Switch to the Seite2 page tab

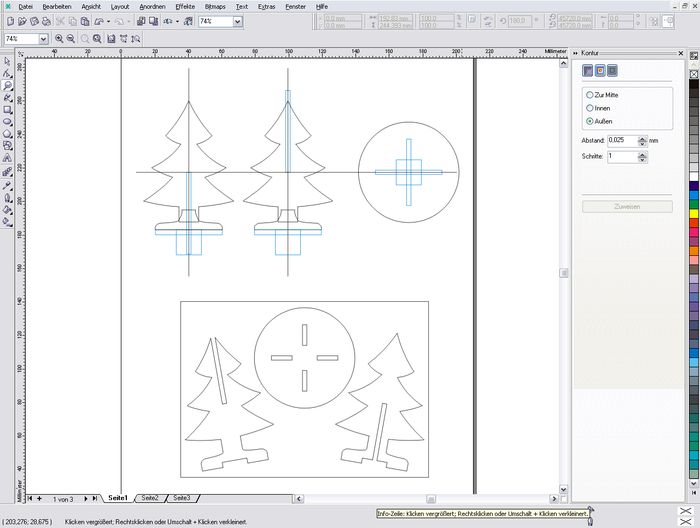[149, 497]
